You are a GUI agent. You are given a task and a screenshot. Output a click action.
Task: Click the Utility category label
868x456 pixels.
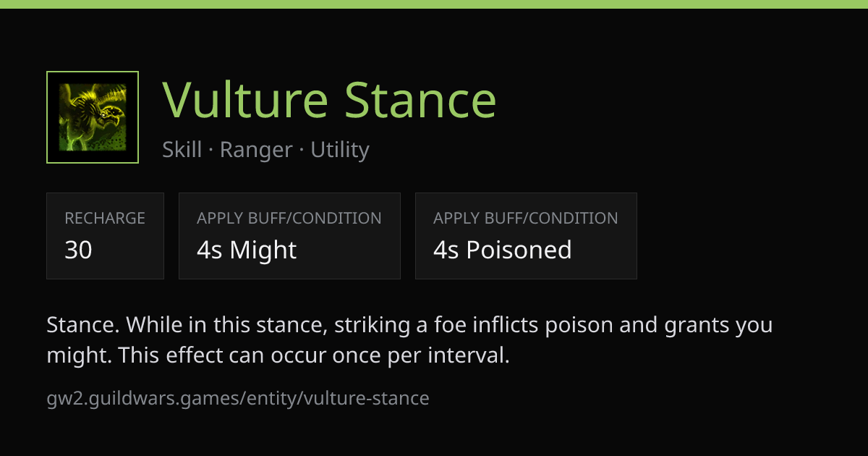pyautogui.click(x=340, y=150)
